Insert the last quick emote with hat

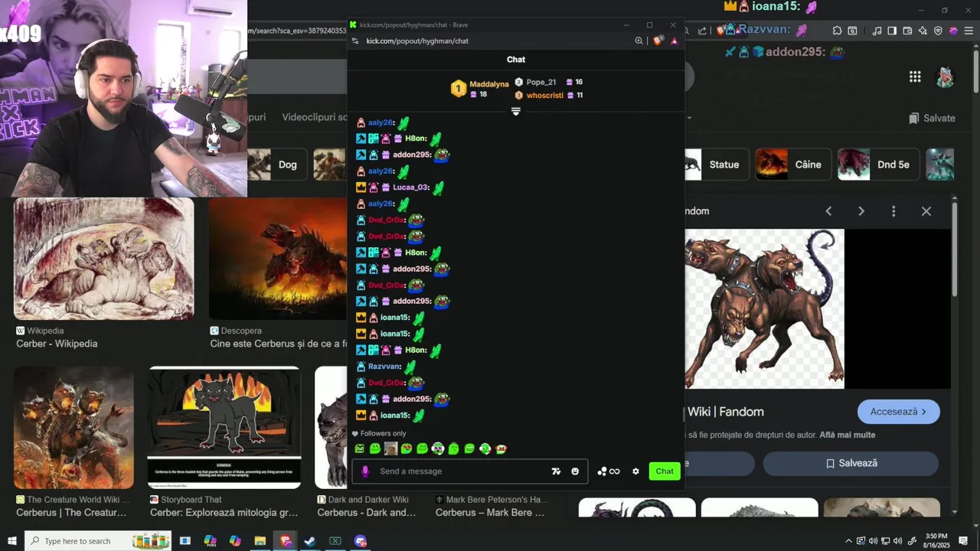tap(501, 449)
